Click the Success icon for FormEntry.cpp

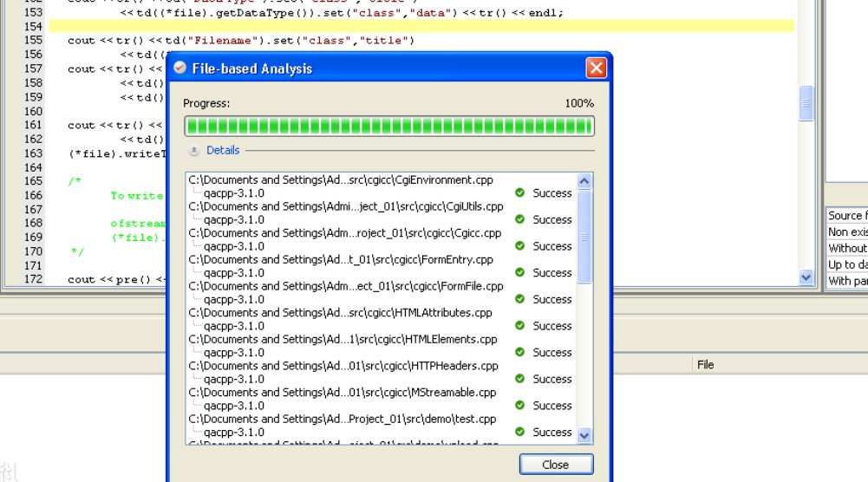click(520, 273)
